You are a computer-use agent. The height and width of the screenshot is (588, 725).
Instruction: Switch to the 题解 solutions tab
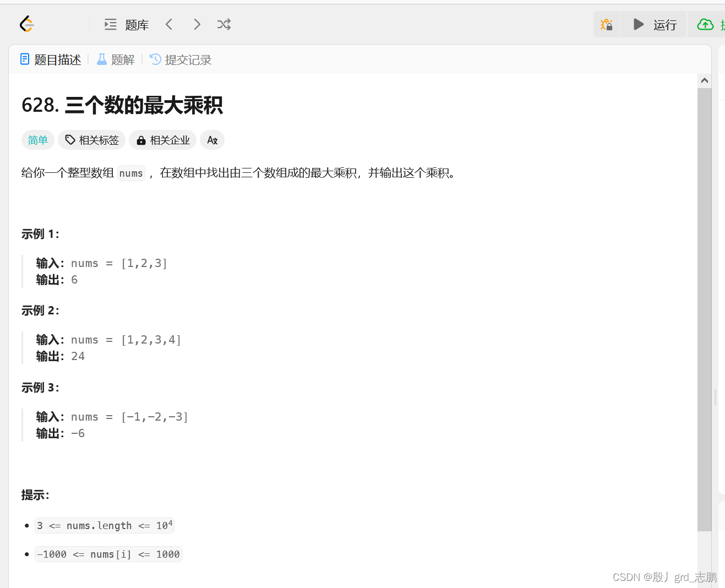(116, 59)
